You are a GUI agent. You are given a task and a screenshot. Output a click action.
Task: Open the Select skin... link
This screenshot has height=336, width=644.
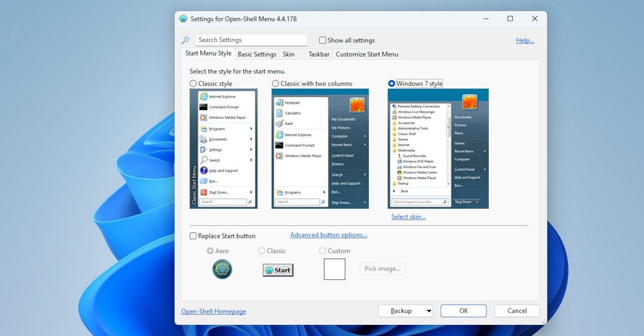(408, 217)
